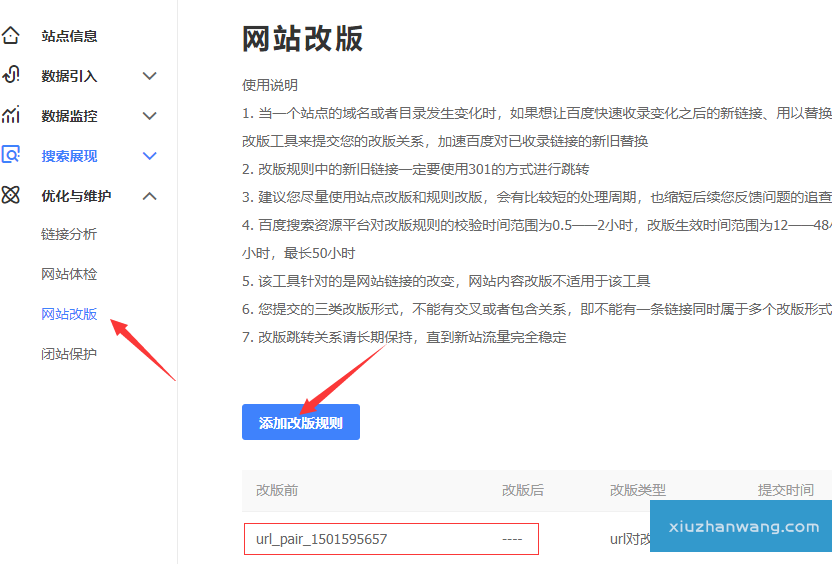Click the 改版前 column header
This screenshot has width=832, height=564.
[x=277, y=490]
